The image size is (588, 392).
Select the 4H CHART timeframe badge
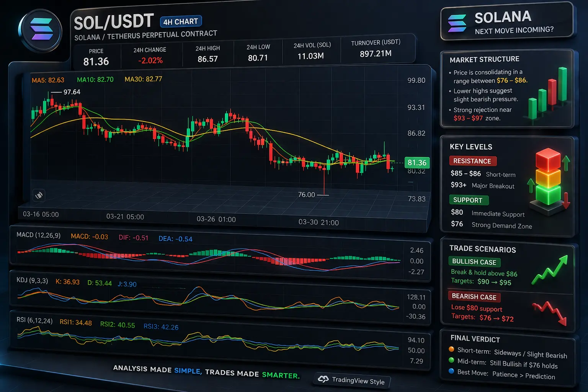tap(181, 21)
